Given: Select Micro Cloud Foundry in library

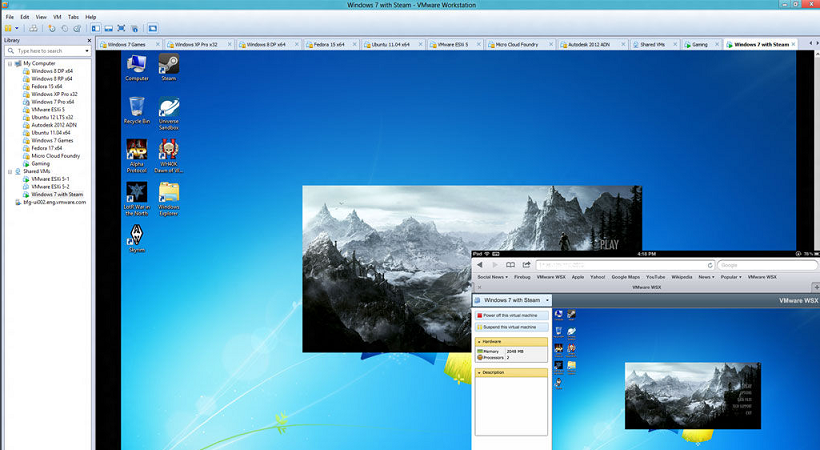Looking at the screenshot, I should [55, 156].
